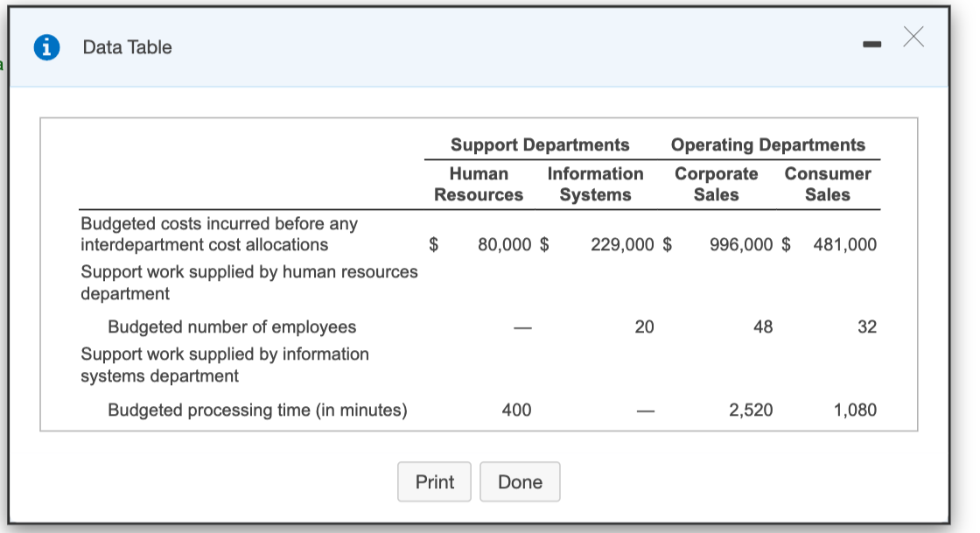The width and height of the screenshot is (980, 533).
Task: Click the blue info icon
Action: pos(45,46)
